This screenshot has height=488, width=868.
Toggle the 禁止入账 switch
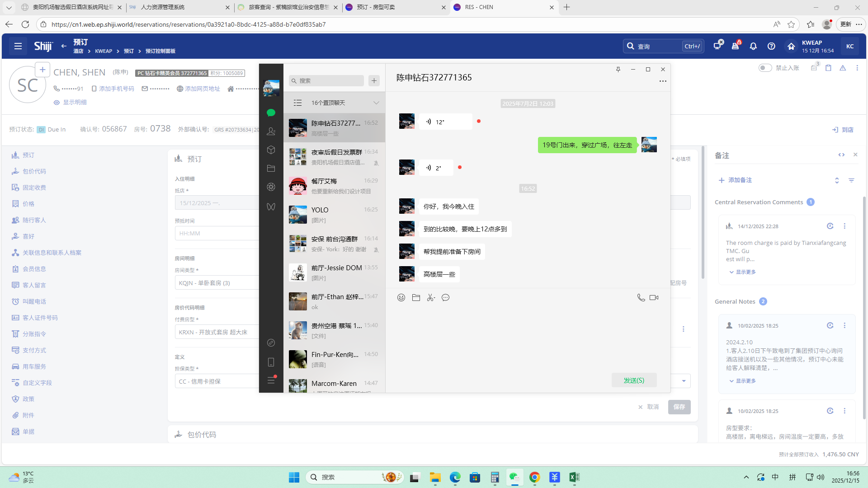click(x=765, y=68)
